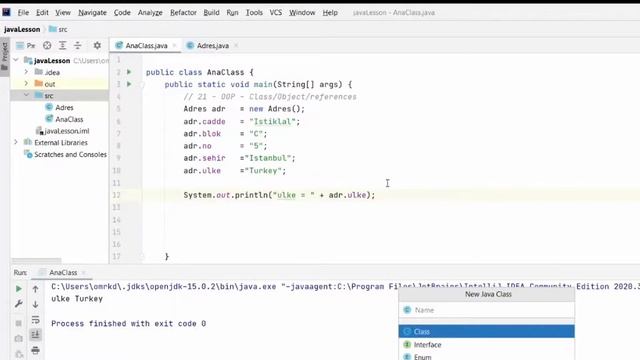The height and width of the screenshot is (360, 640).
Task: Toggle soft-wrap in Run console
Action: (x=36, y=320)
